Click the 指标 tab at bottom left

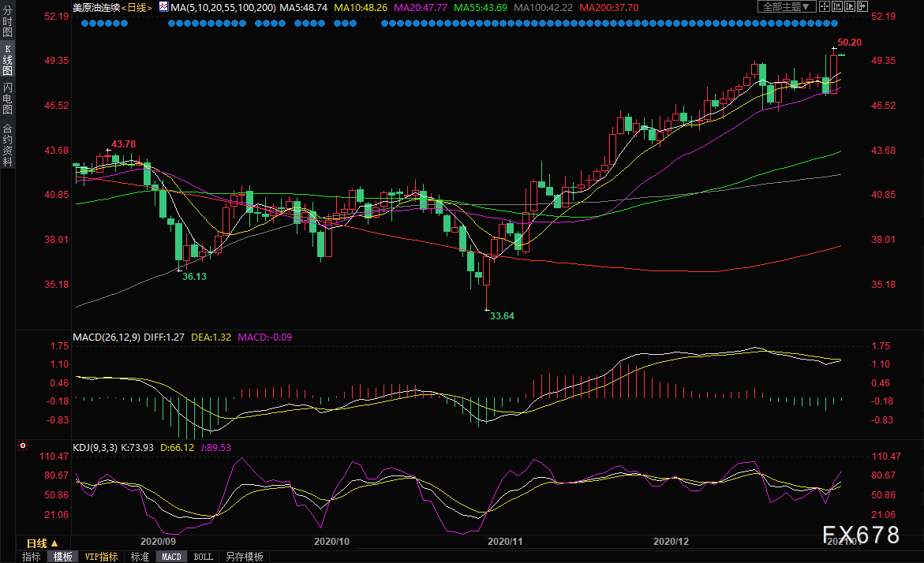pos(32,557)
